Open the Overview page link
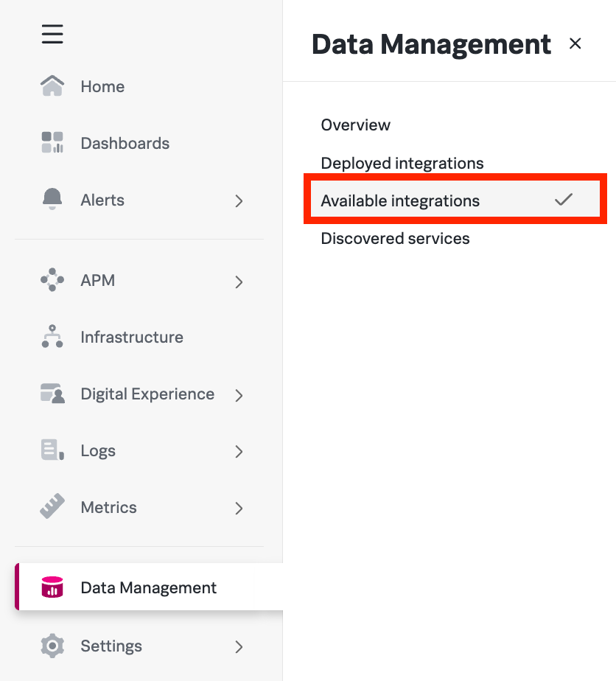 pyautogui.click(x=356, y=125)
